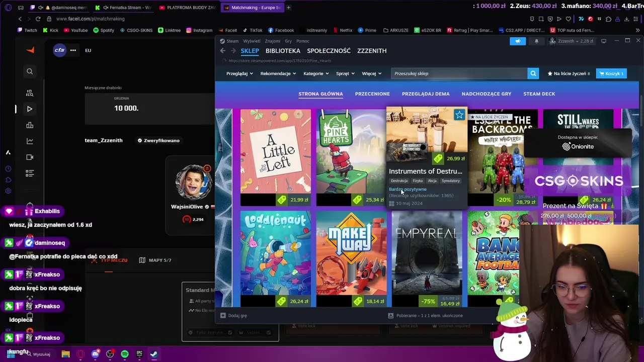644x362 pixels.
Task: Select NADCHODZĄCE GRY store tab
Action: click(487, 94)
